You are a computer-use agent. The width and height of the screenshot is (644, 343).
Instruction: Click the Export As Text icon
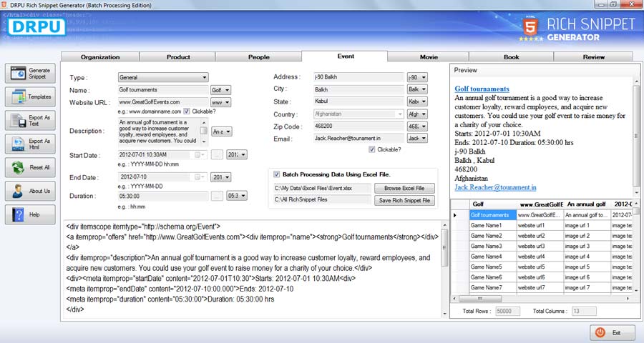(19, 121)
